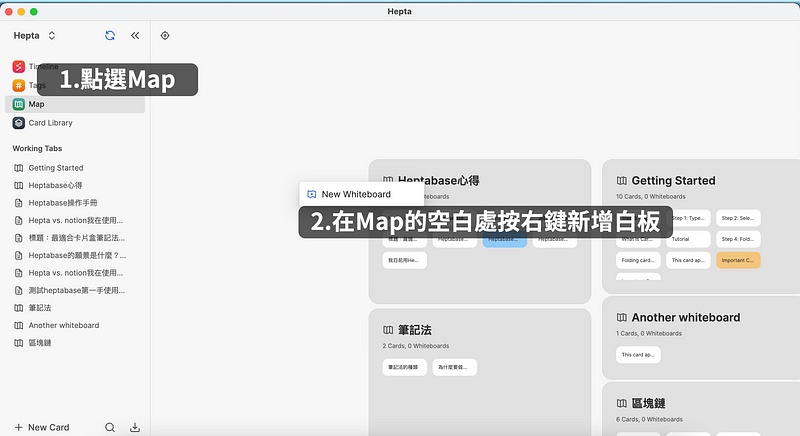
Task: Click the import download icon
Action: [x=135, y=427]
